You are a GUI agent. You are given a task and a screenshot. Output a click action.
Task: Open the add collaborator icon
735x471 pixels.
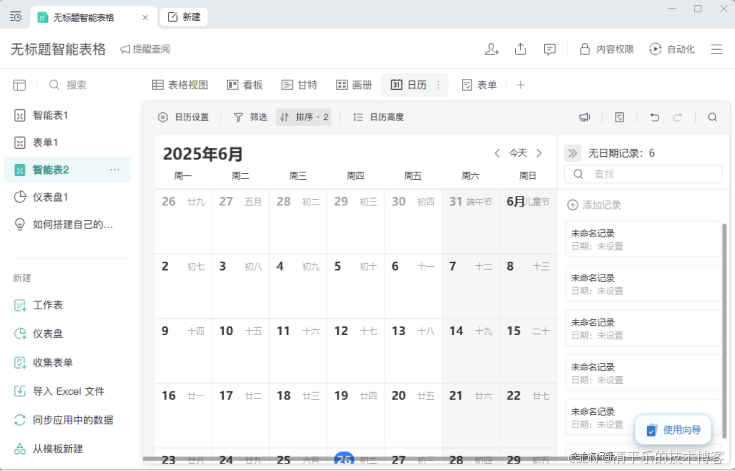point(492,49)
